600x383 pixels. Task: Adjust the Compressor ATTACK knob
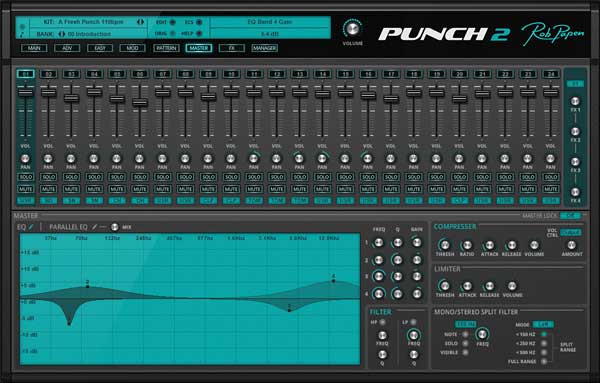pyautogui.click(x=489, y=245)
